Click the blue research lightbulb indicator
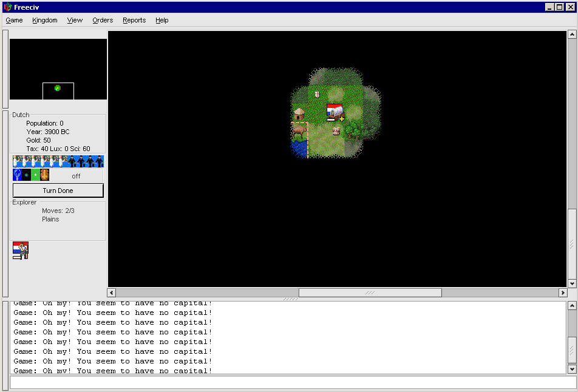 coord(18,175)
